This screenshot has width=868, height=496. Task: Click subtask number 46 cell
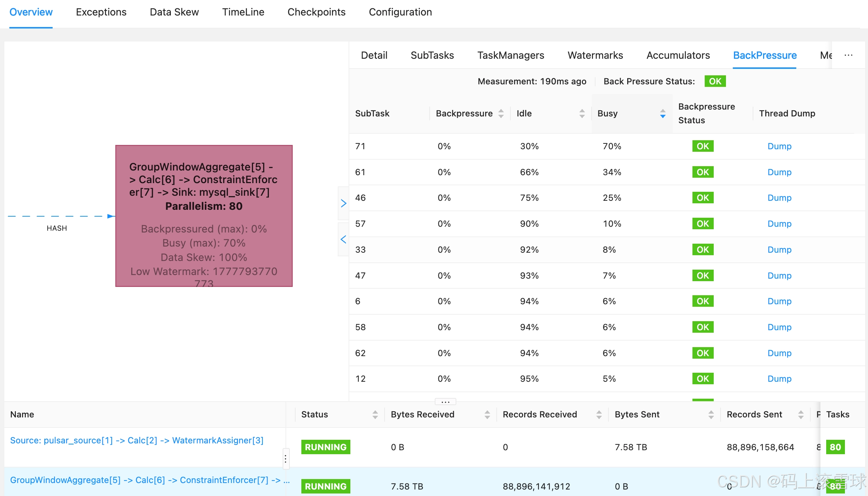coord(360,198)
